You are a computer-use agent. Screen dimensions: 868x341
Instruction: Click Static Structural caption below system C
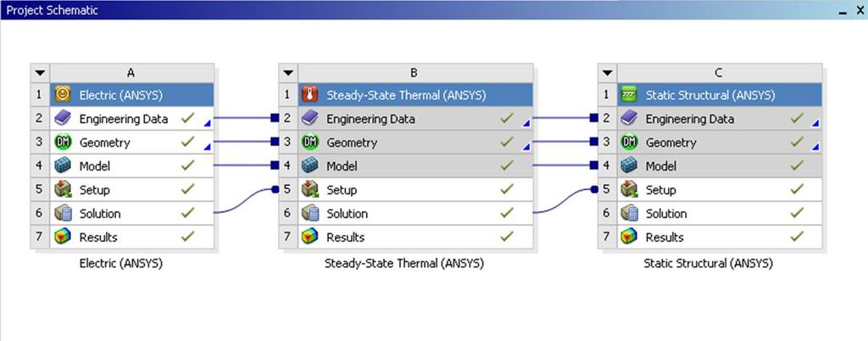tap(708, 264)
